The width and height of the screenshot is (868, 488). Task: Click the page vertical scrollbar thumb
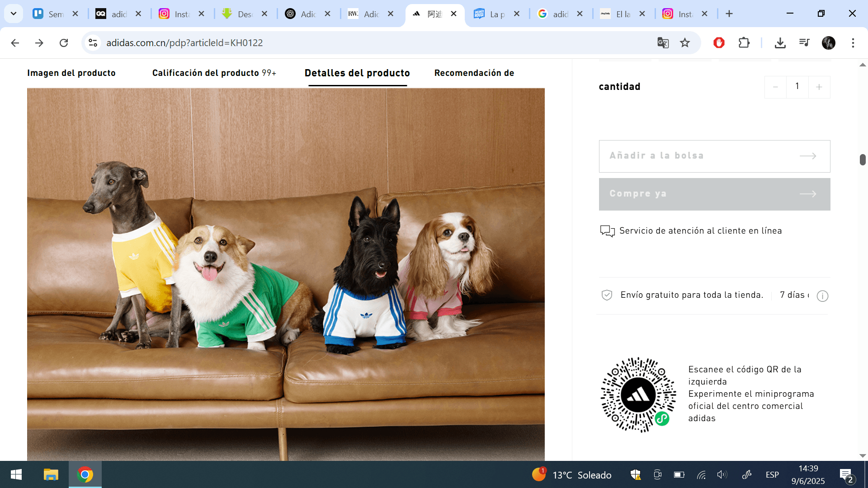click(x=863, y=160)
